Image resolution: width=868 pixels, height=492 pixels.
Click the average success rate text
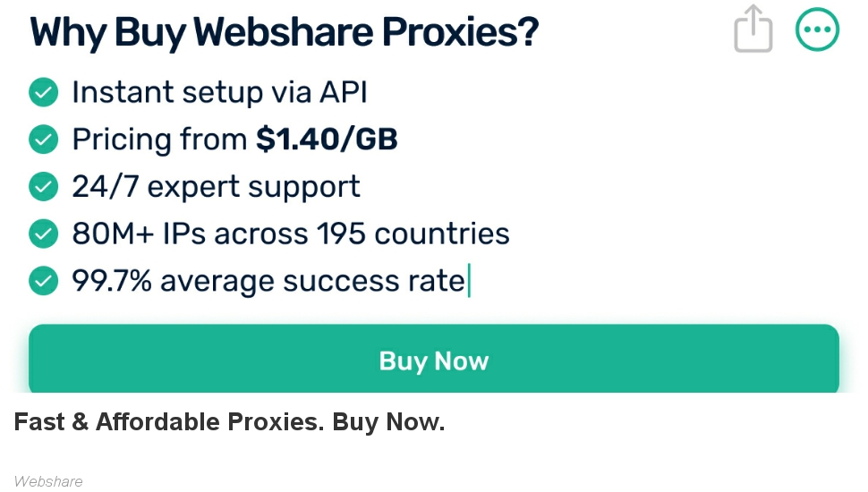(x=313, y=281)
